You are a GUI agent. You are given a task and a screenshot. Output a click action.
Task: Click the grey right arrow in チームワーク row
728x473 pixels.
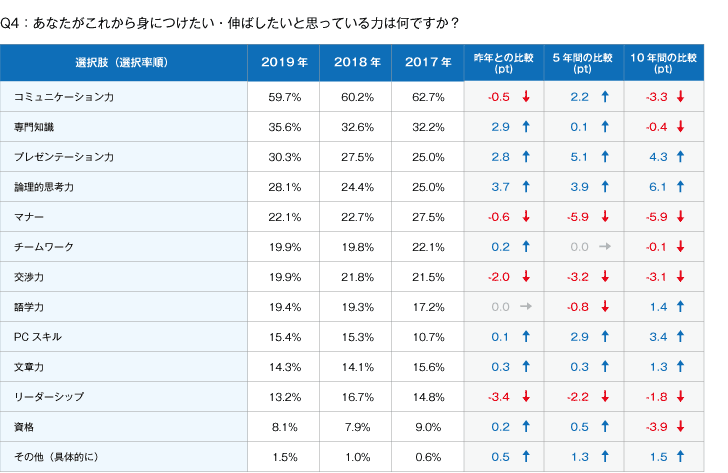click(x=606, y=247)
